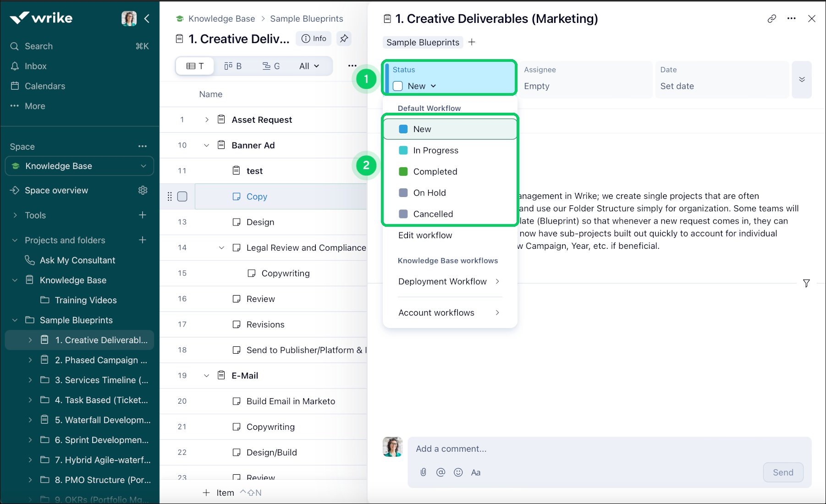Open the comment filter options

pos(807,283)
